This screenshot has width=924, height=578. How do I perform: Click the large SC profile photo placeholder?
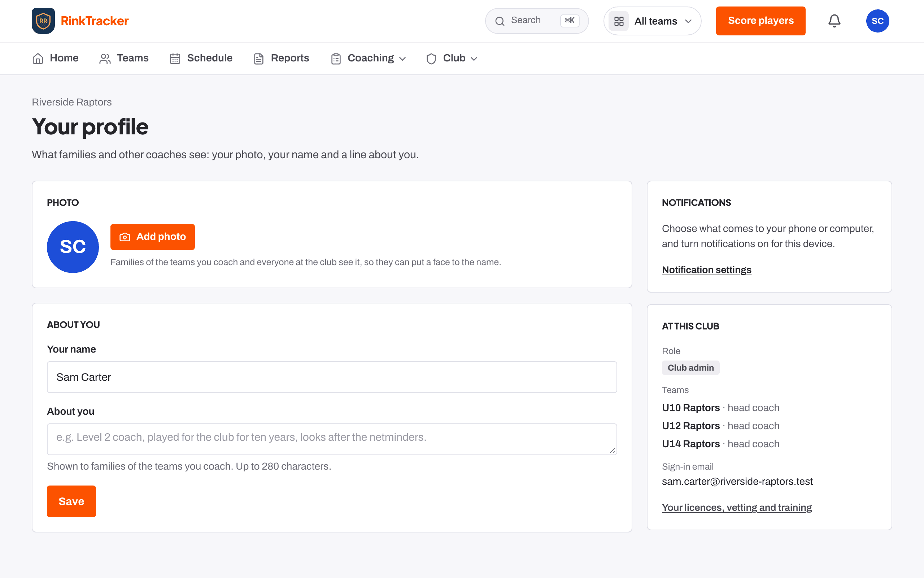pos(73,247)
